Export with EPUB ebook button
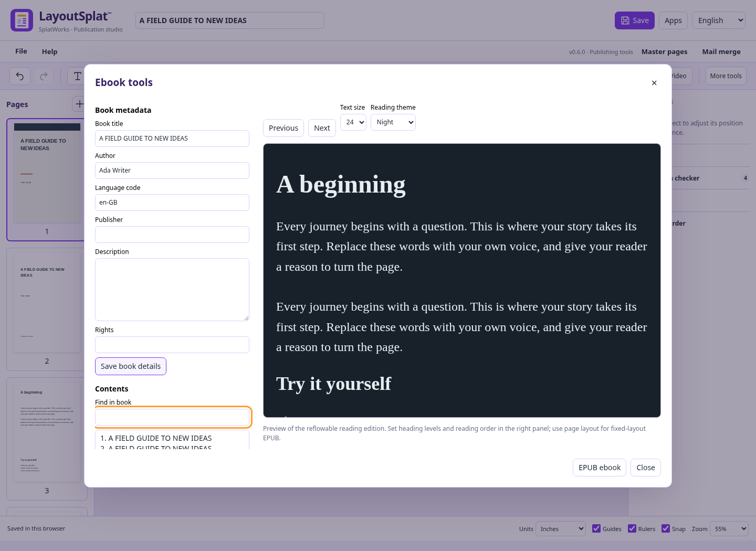Image resolution: width=756 pixels, height=551 pixels. [x=600, y=468]
